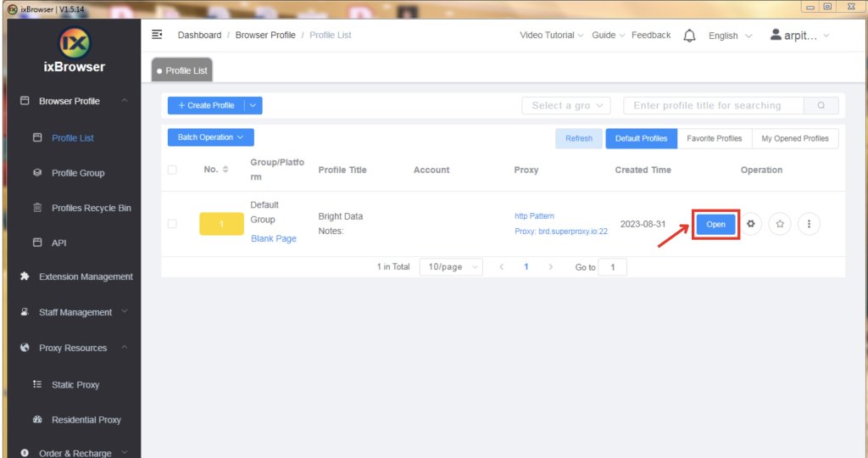Open Profile Group in the sidebar
Image resolution: width=868 pixels, height=458 pixels.
coord(78,173)
